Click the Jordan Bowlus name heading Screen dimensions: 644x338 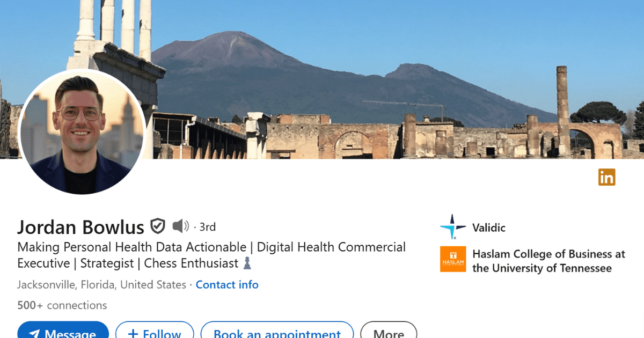81,227
